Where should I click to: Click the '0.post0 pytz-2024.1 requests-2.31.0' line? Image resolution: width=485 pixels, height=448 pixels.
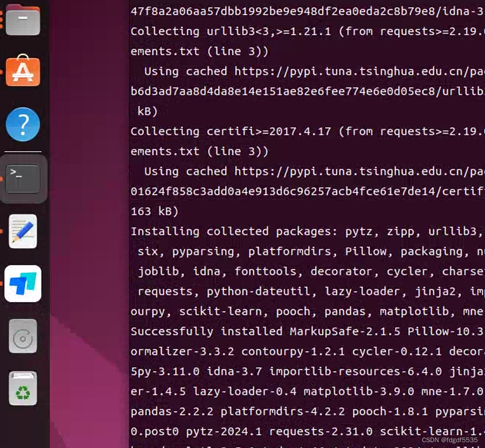(x=307, y=431)
